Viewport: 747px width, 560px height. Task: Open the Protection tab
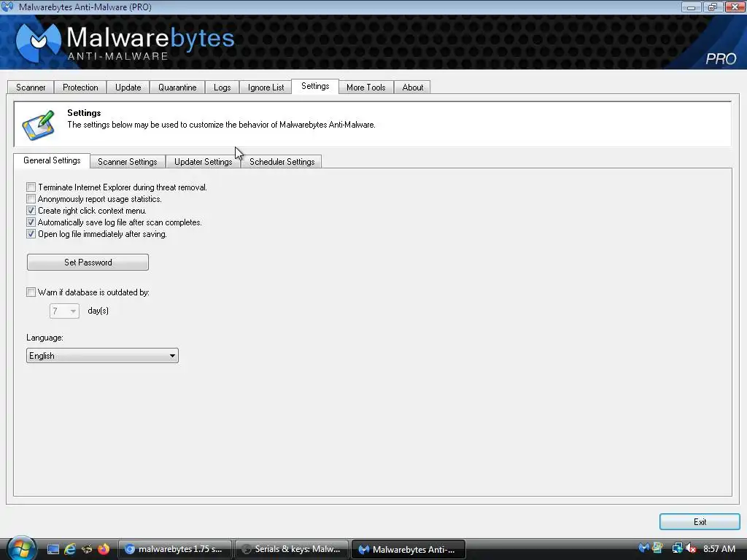(80, 87)
